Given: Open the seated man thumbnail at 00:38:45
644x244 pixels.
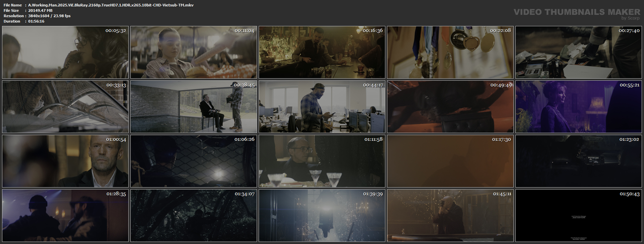Looking at the screenshot, I should point(194,107).
